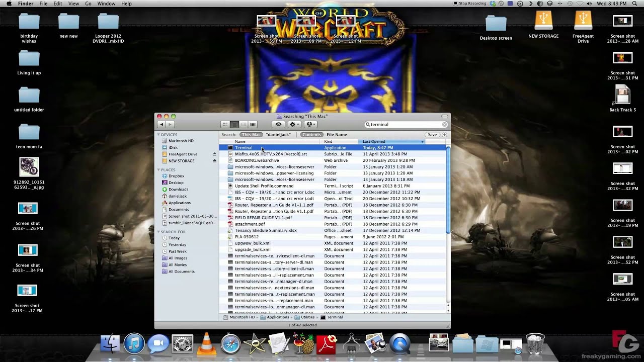Launch iMovie star icon in Dock
The width and height of the screenshot is (644, 362).
pyautogui.click(x=255, y=344)
